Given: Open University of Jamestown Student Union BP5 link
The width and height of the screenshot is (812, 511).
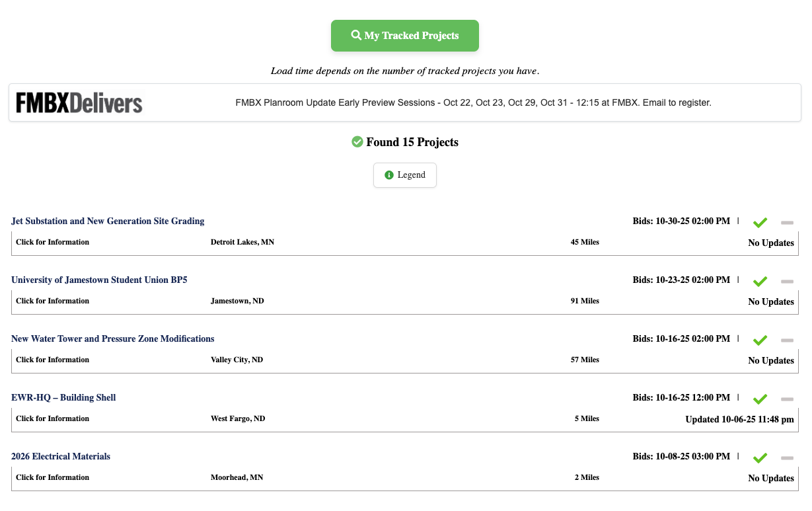Looking at the screenshot, I should pos(99,280).
